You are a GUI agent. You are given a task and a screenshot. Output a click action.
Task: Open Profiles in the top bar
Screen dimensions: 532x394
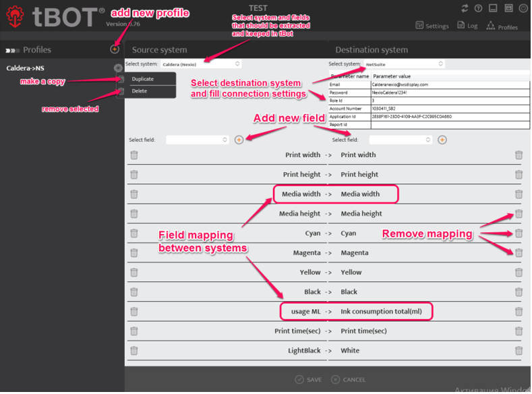502,26
